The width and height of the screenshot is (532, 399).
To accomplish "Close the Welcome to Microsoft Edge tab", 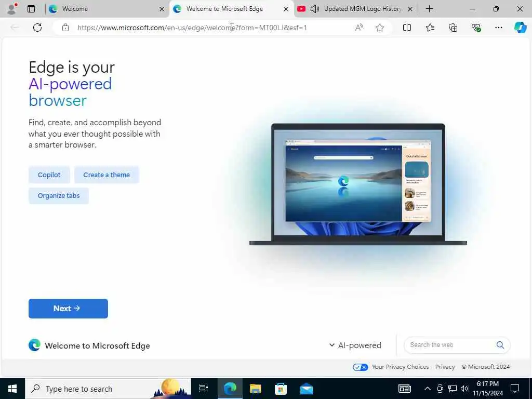I will click(x=286, y=9).
